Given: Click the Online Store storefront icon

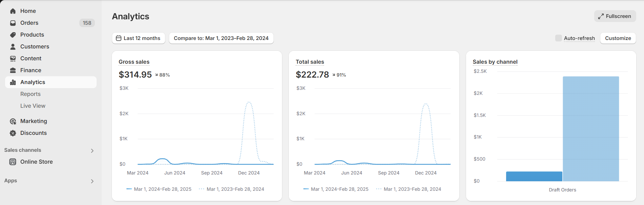Looking at the screenshot, I should pyautogui.click(x=13, y=162).
